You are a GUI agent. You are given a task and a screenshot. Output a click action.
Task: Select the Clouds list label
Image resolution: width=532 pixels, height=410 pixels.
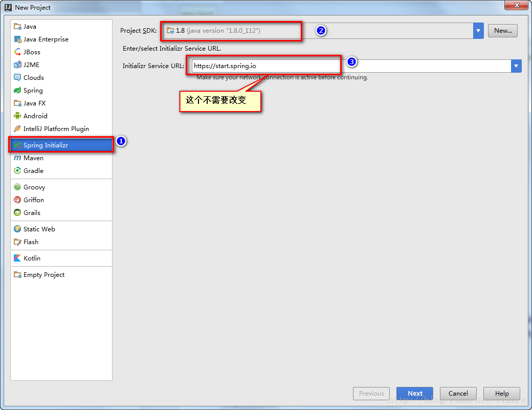click(x=34, y=78)
